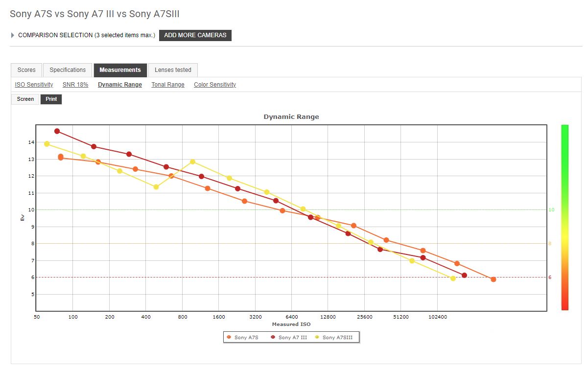
Task: Select the Measurements tab
Action: (x=120, y=70)
